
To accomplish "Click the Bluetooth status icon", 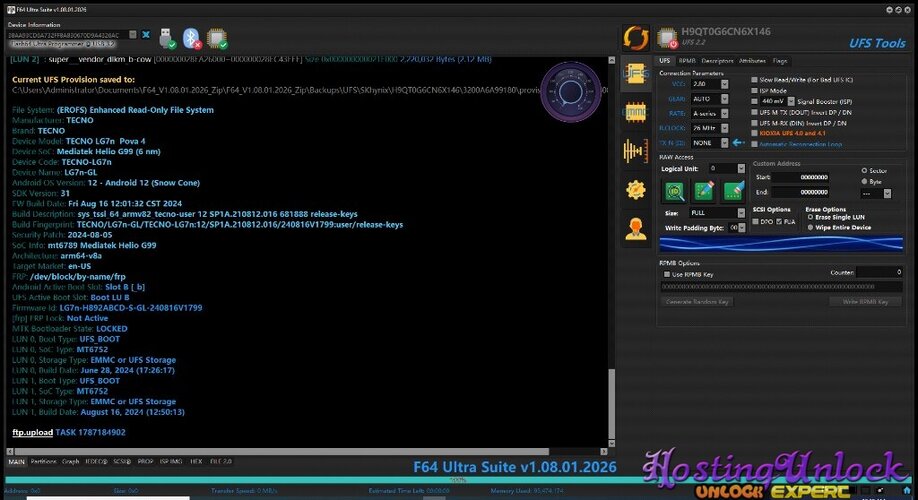I will [192, 39].
